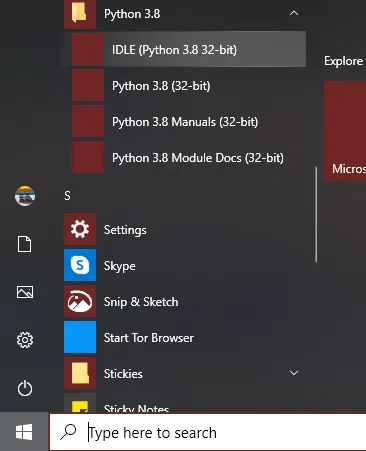Open Pictures from the Start sidebar
Screen dimensions: 366x451
coord(25,292)
